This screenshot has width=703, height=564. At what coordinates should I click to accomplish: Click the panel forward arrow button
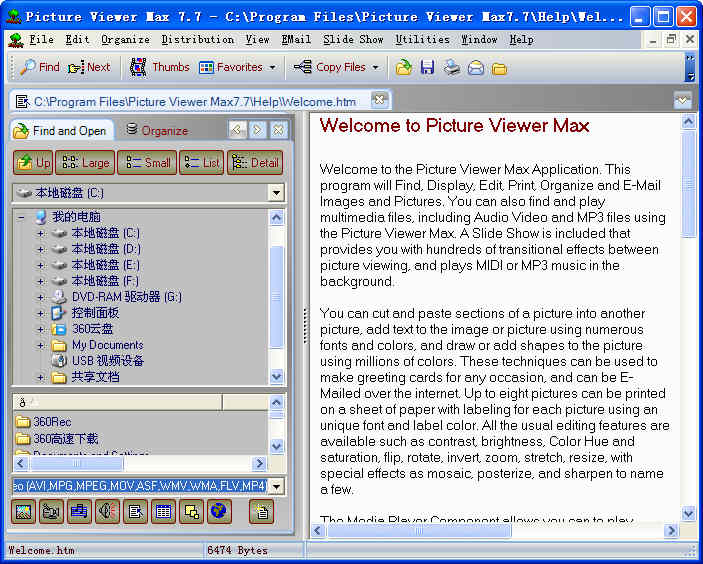click(257, 130)
